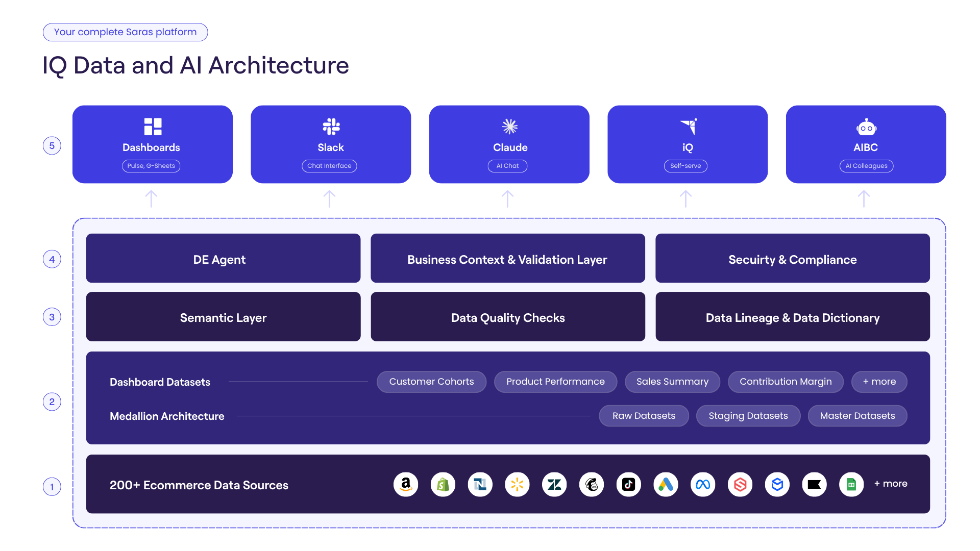Click the "Claude" card title
The image size is (980, 551).
click(510, 147)
